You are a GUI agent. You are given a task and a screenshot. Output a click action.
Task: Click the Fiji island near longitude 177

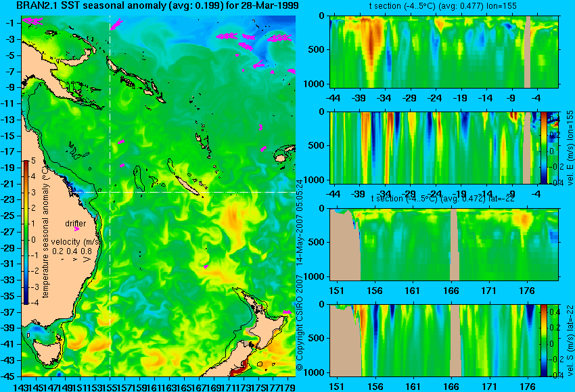(281, 158)
